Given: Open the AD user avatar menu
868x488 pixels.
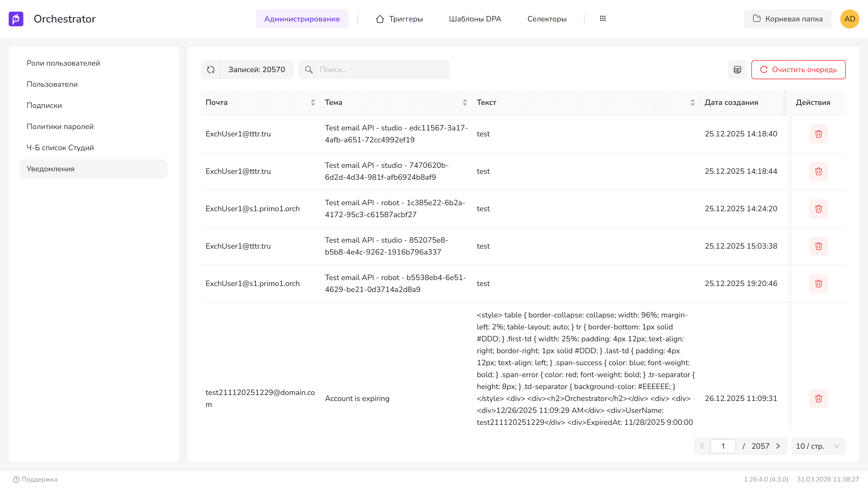Looking at the screenshot, I should point(850,19).
